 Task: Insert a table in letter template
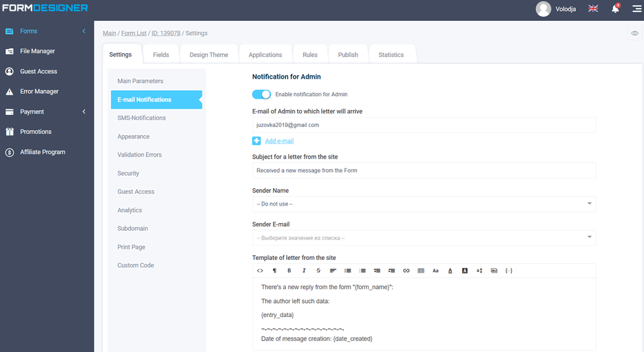pos(421,271)
